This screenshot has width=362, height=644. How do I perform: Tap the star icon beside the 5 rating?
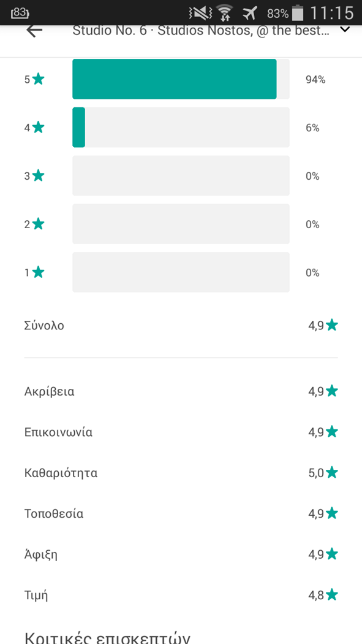click(38, 79)
